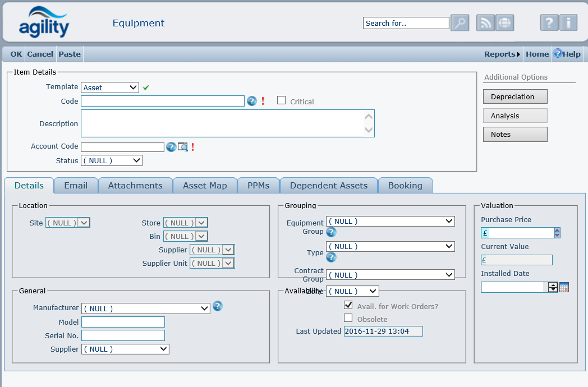Uncheck Avail. for Work Orders

pyautogui.click(x=348, y=306)
